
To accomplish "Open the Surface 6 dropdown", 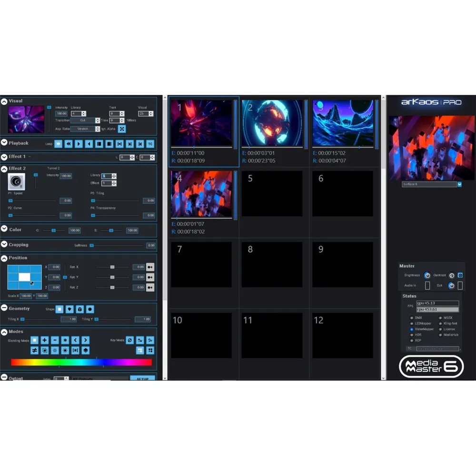I will point(459,184).
